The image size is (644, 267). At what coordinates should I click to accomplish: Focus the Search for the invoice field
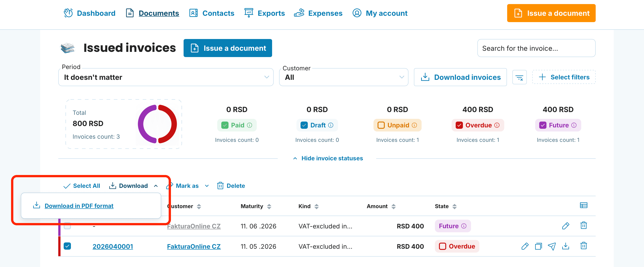click(536, 48)
